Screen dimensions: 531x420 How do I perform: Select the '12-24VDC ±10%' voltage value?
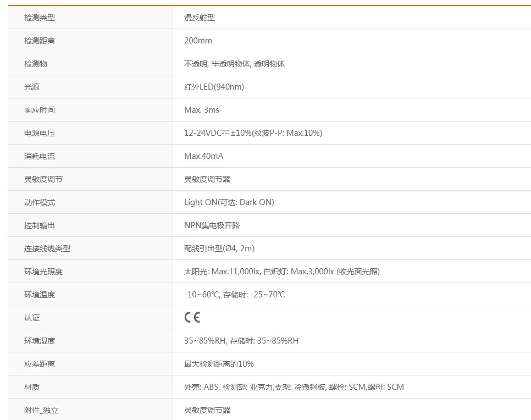[218, 133]
